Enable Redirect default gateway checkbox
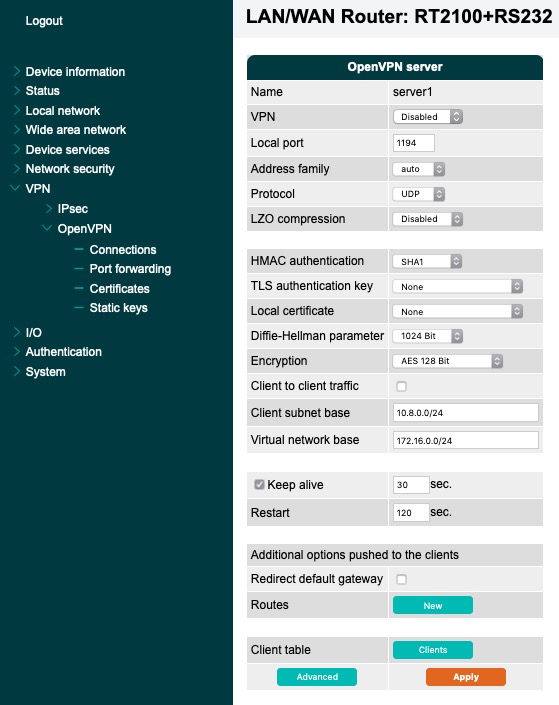This screenshot has width=559, height=705. tap(402, 580)
